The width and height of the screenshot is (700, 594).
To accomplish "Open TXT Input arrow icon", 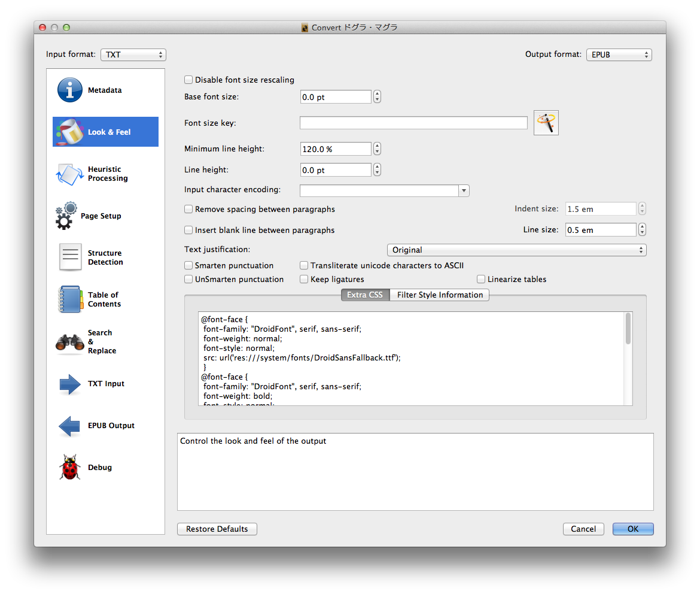I will click(x=69, y=384).
